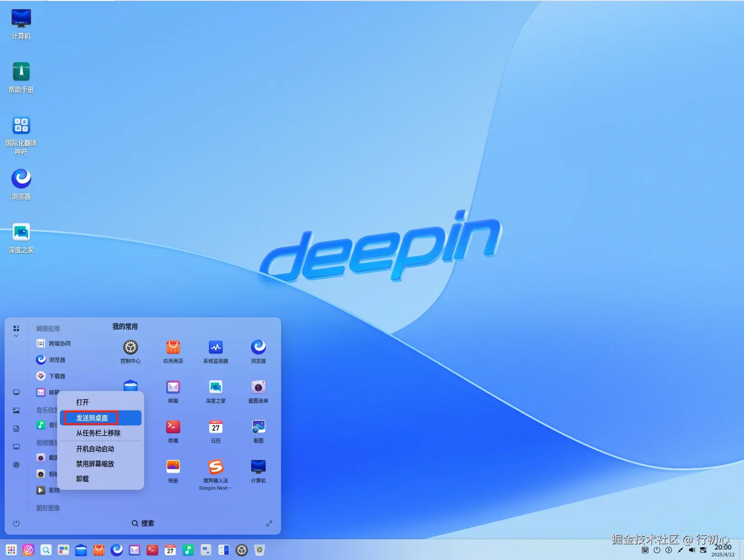Open multitasking view from the taskbar
Image resolution: width=744 pixels, height=560 pixels.
(x=63, y=550)
